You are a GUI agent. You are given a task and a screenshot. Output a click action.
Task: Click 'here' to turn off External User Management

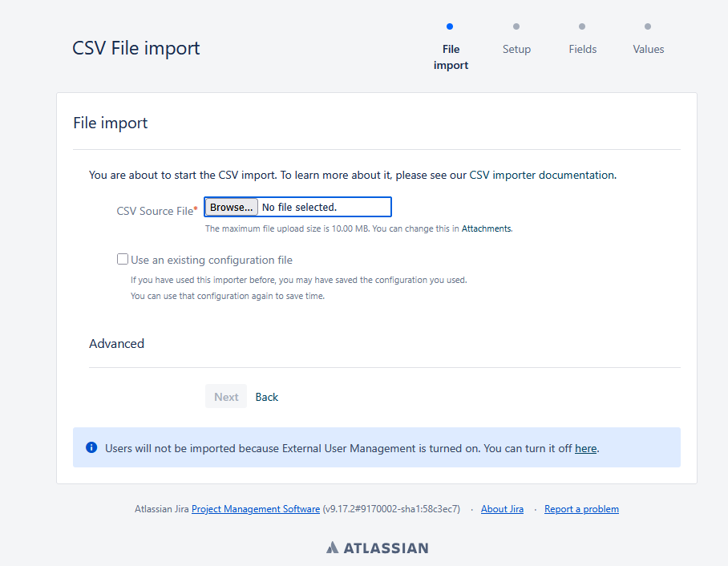[x=585, y=448]
